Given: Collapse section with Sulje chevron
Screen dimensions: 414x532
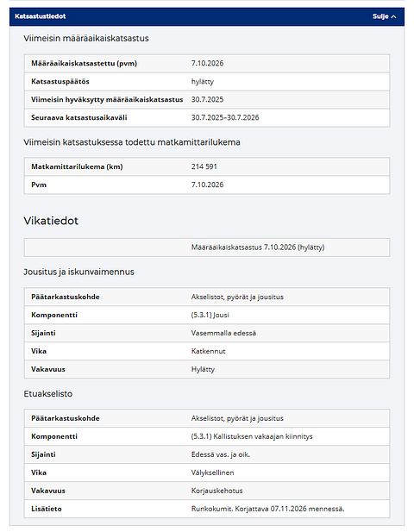Looking at the screenshot, I should point(384,16).
